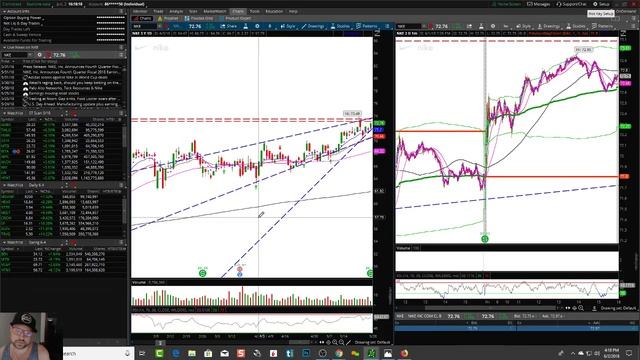Open Mail app from the taskbar
The image size is (640, 360).
tap(224, 353)
